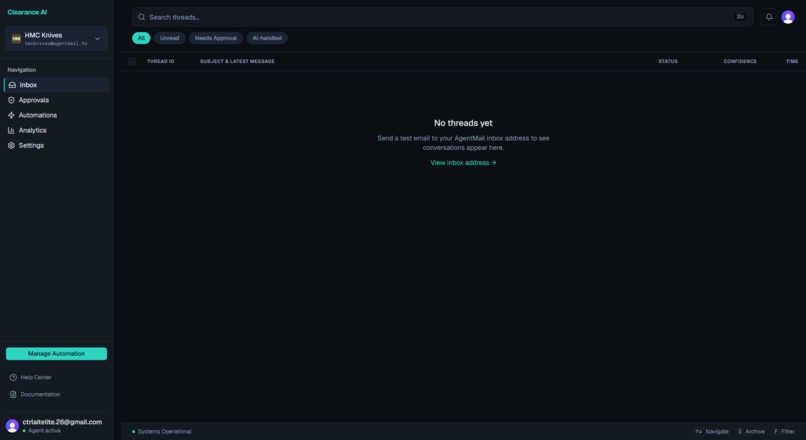Image resolution: width=806 pixels, height=440 pixels.
Task: Open the Documentation link
Action: click(40, 394)
